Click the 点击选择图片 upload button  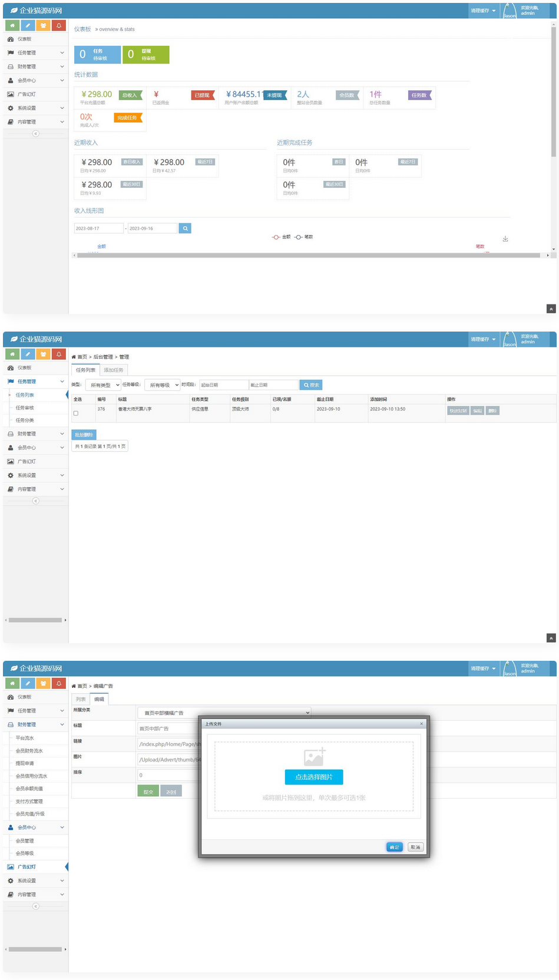click(x=314, y=777)
